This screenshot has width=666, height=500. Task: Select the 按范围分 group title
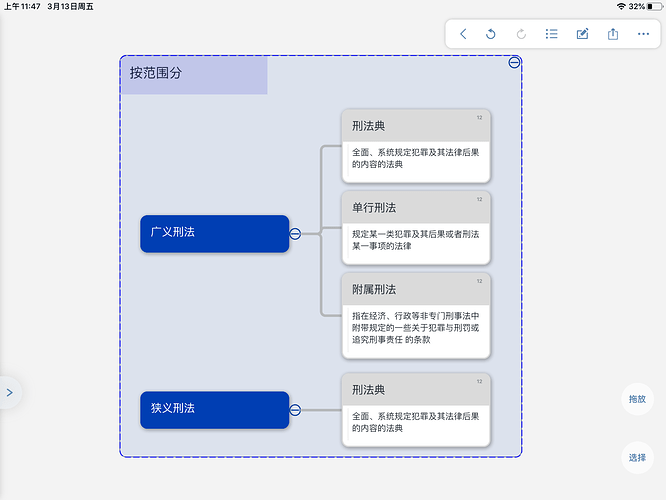(194, 75)
